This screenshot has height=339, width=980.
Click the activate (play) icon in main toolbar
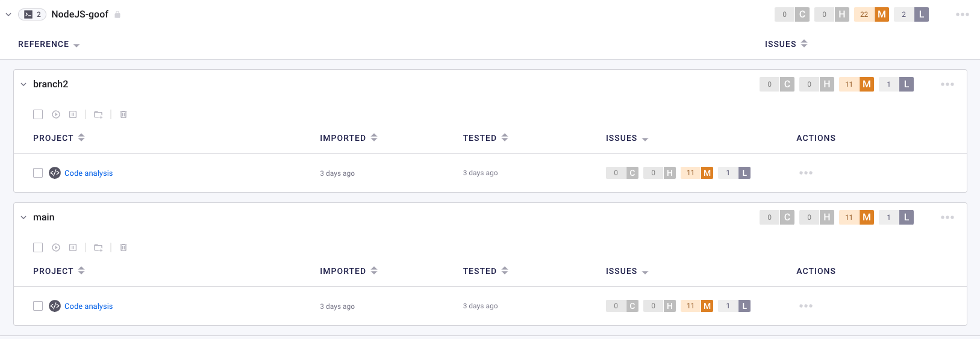coord(56,247)
